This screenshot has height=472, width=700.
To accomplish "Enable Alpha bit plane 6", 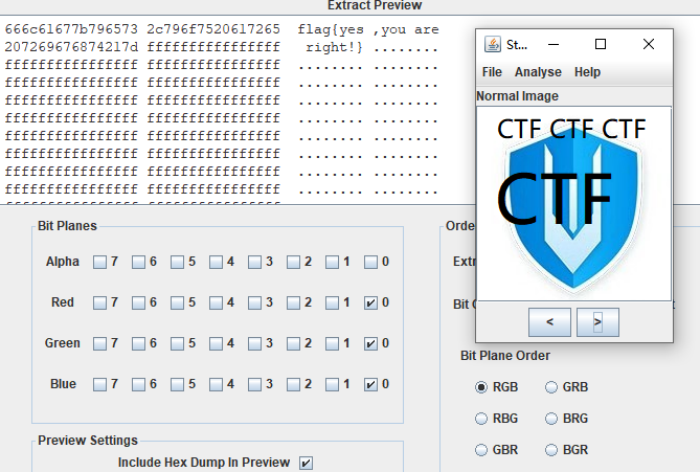I will (x=138, y=262).
